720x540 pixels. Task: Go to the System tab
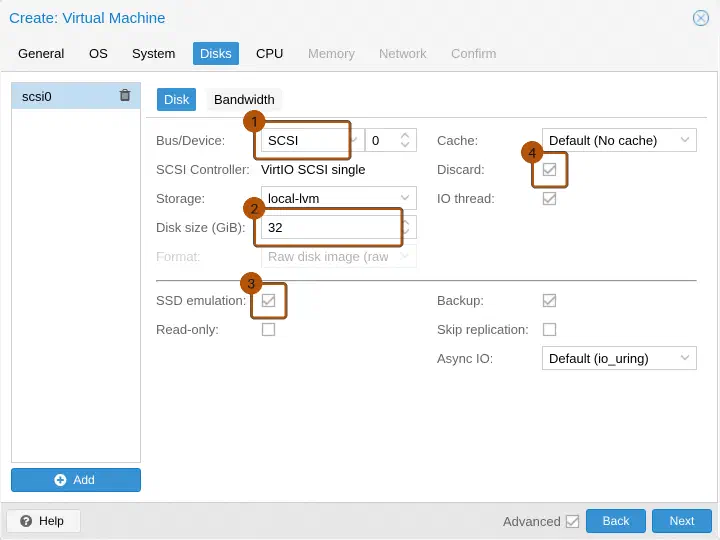pyautogui.click(x=153, y=54)
